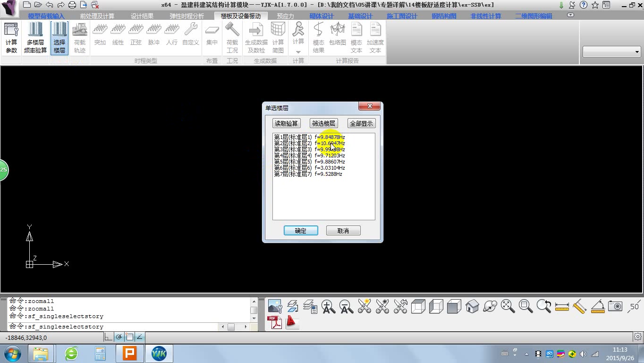Image resolution: width=644 pixels, height=363 pixels.
Task: Confirm with the 确定 button
Action: pos(301,231)
